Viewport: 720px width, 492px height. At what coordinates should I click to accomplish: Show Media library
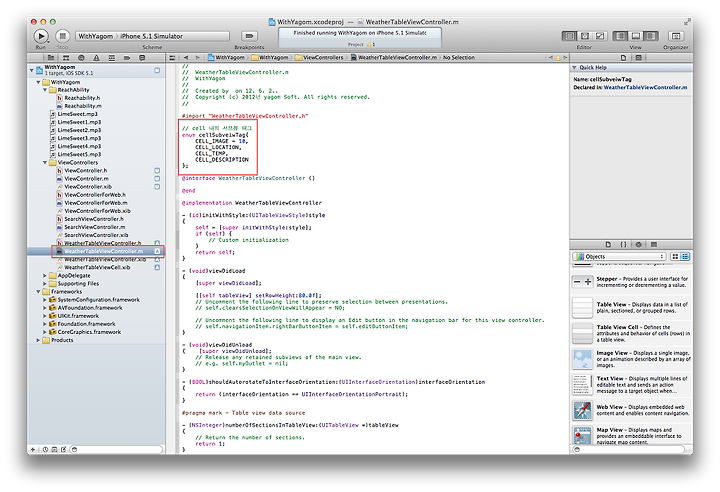pos(654,244)
